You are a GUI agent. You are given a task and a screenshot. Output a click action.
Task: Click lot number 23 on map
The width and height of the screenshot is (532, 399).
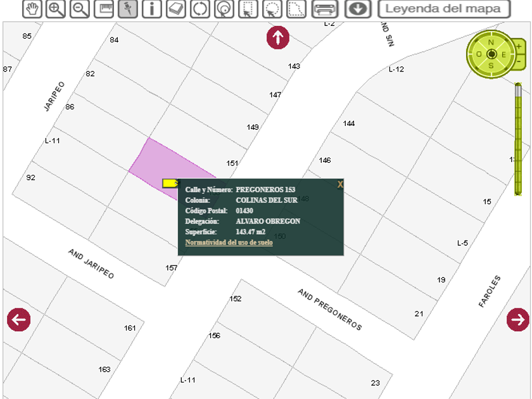pos(375,383)
